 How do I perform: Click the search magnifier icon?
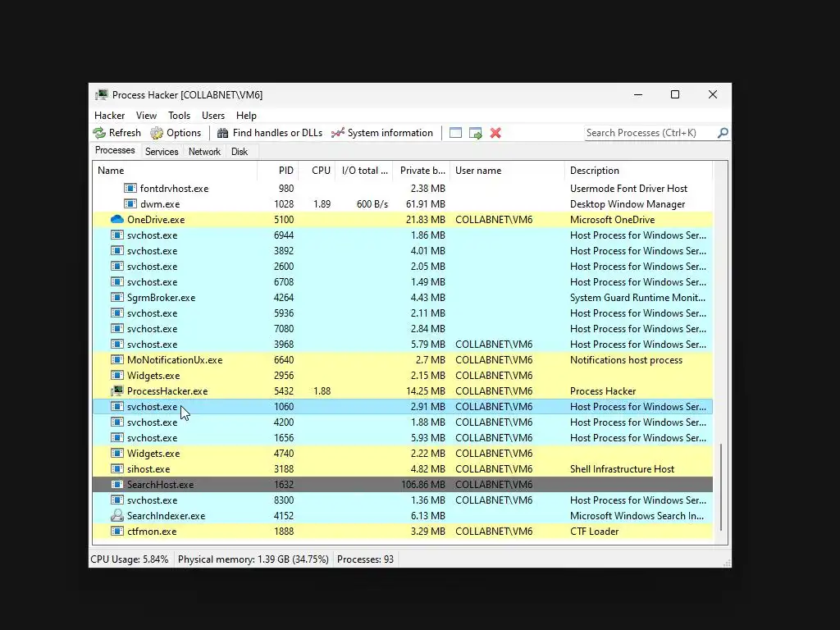pos(723,133)
